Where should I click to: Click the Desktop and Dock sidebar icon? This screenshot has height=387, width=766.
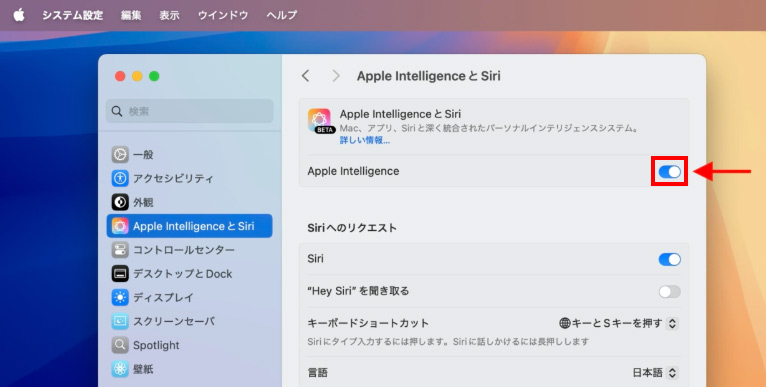click(120, 274)
